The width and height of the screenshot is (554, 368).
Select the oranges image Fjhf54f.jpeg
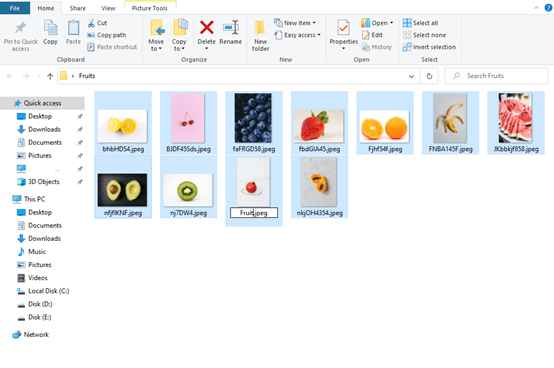(x=385, y=123)
